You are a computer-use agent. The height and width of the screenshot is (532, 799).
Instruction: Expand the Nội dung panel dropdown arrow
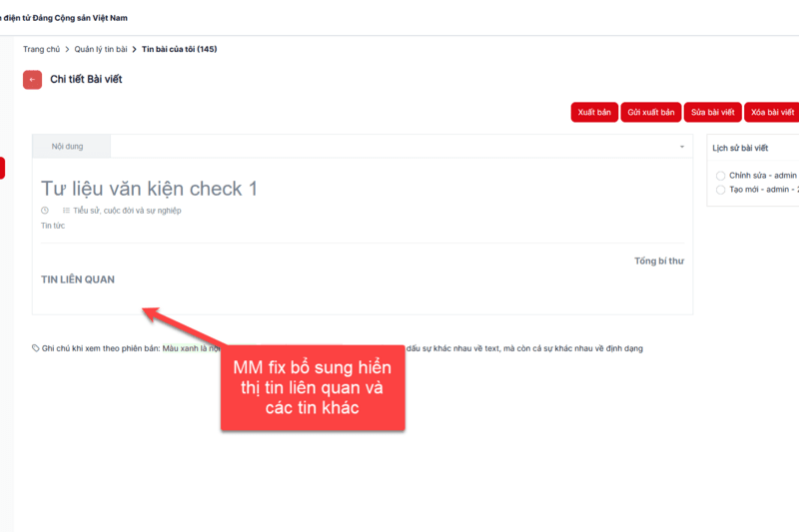[682, 147]
